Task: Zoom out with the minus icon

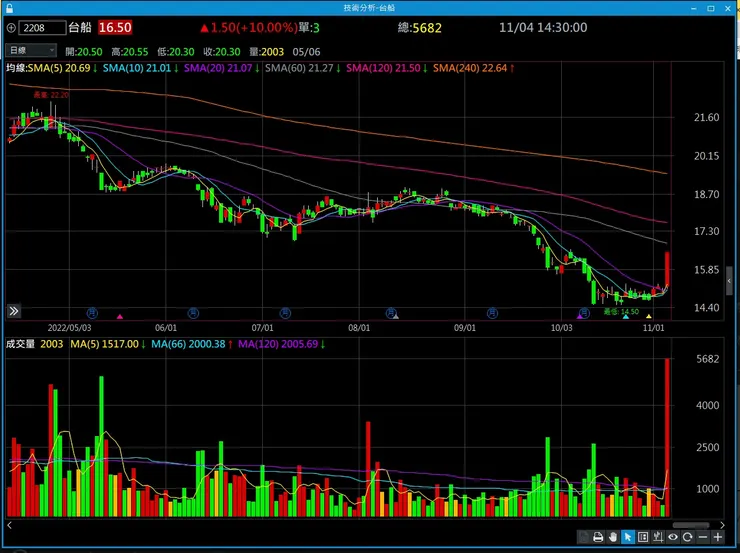Action: click(x=703, y=537)
